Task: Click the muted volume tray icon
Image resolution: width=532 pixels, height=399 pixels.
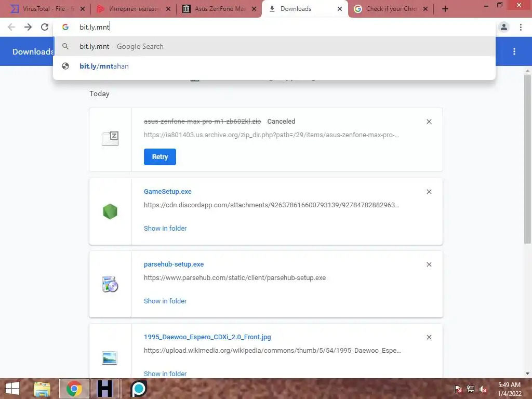Action: point(483,389)
